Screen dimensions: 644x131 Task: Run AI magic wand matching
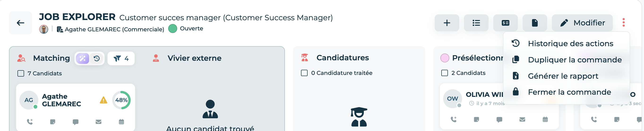coord(82,59)
